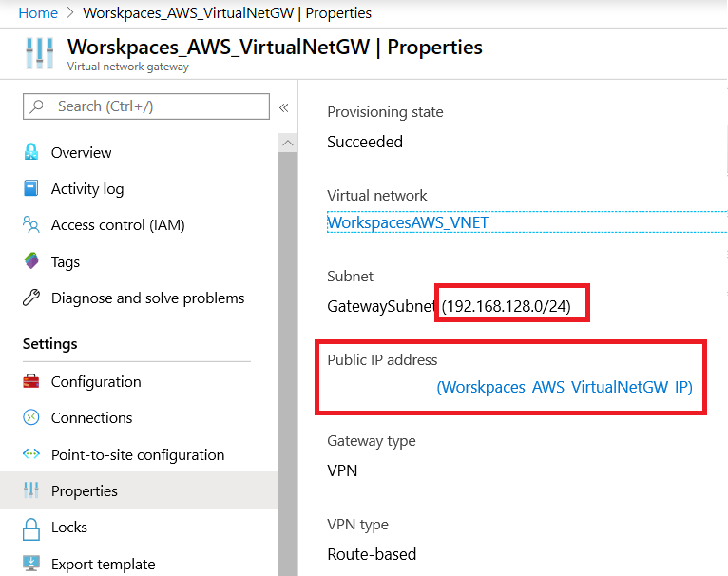The width and height of the screenshot is (728, 576).
Task: Click the Gateway type label
Action: (x=372, y=441)
